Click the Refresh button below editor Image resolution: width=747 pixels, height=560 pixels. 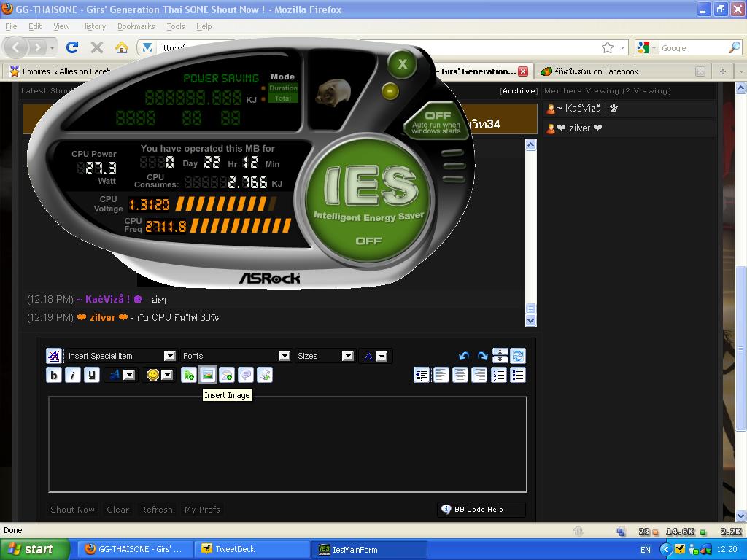click(157, 510)
